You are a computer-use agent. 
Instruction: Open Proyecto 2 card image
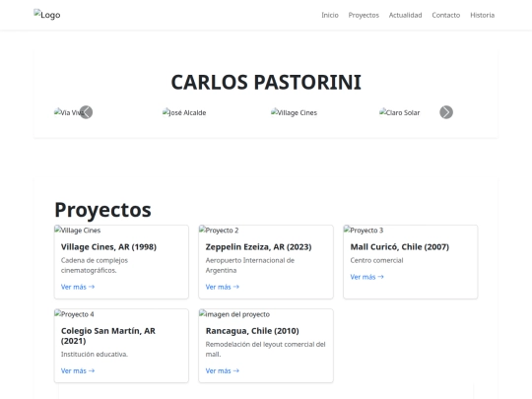click(219, 230)
